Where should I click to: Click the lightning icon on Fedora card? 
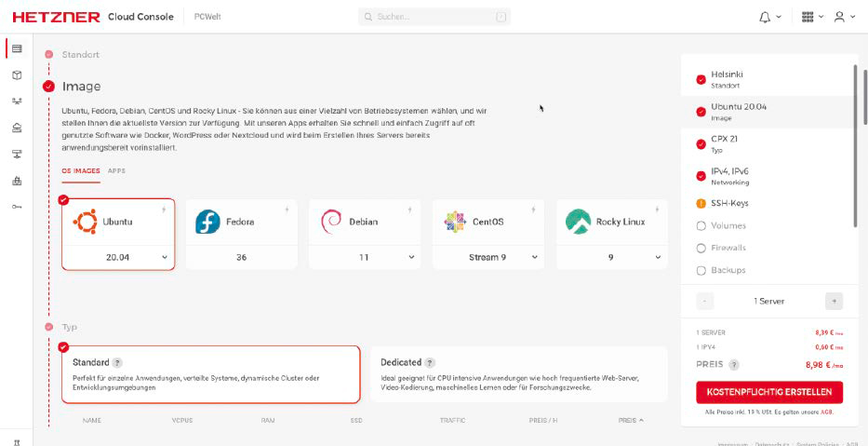tap(287, 209)
